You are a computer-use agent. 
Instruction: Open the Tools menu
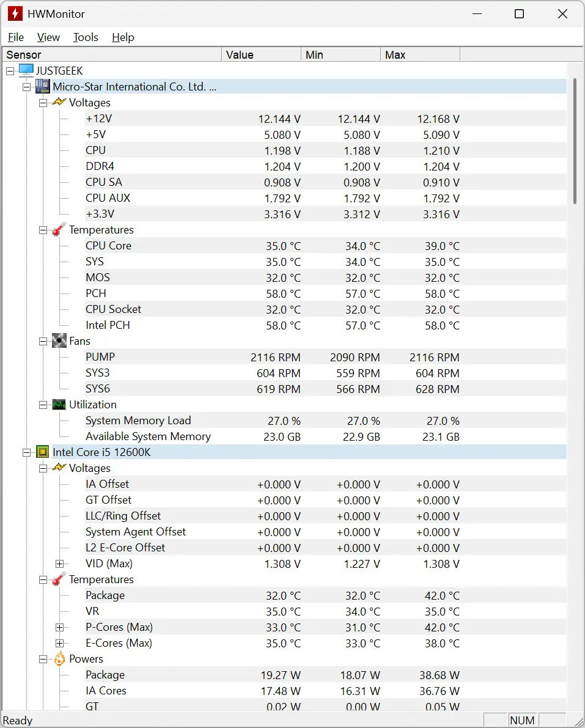(86, 37)
